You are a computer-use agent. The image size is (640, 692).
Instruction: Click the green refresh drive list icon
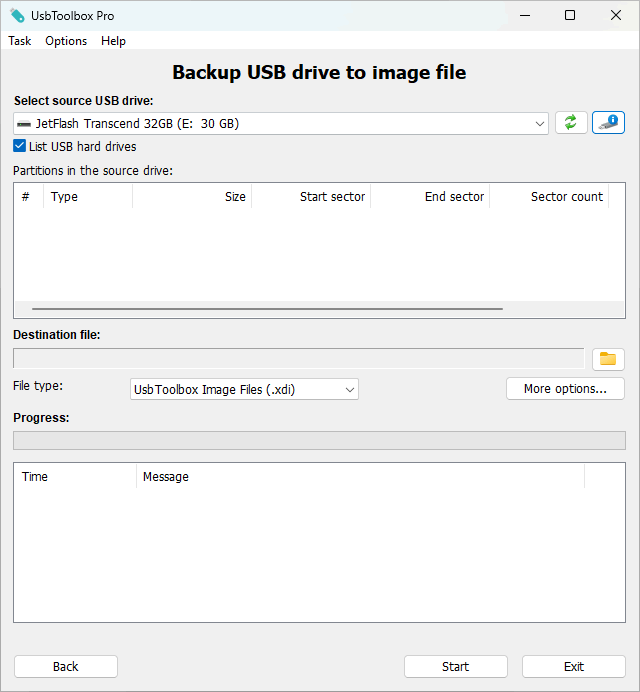click(571, 122)
